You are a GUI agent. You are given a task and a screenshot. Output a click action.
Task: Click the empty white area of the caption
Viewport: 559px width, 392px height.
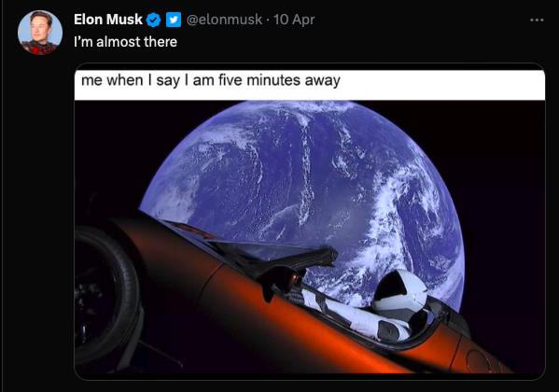[x=442, y=85]
